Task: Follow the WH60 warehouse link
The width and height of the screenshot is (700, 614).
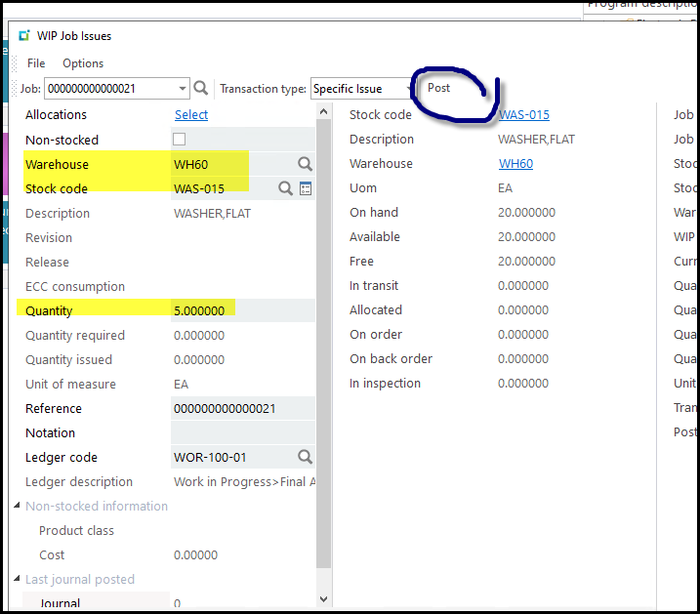Action: (x=515, y=164)
